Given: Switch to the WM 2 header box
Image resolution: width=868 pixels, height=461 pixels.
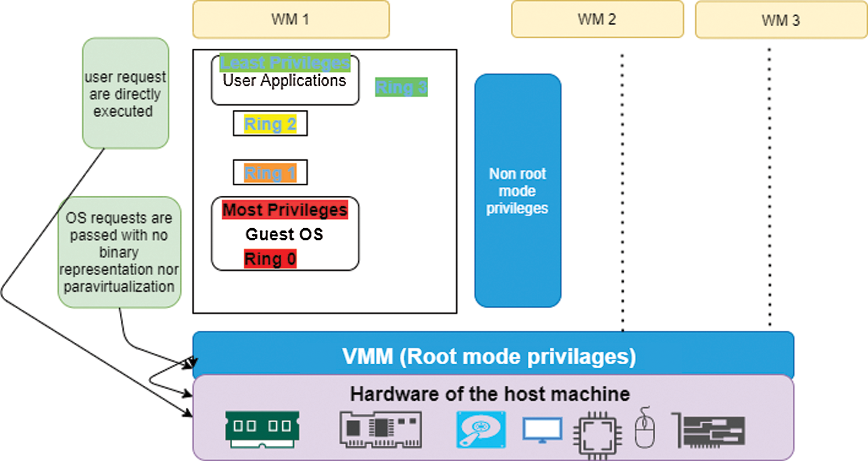Looking at the screenshot, I should pos(597,19).
